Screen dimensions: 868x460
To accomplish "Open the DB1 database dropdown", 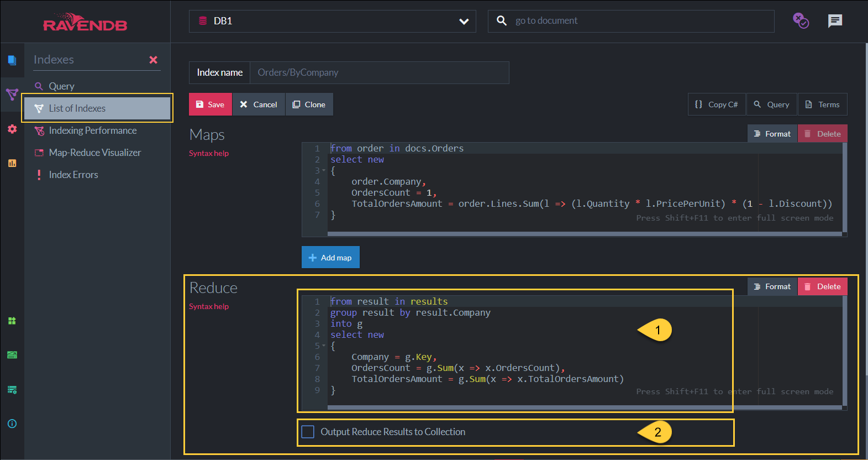I will (333, 21).
